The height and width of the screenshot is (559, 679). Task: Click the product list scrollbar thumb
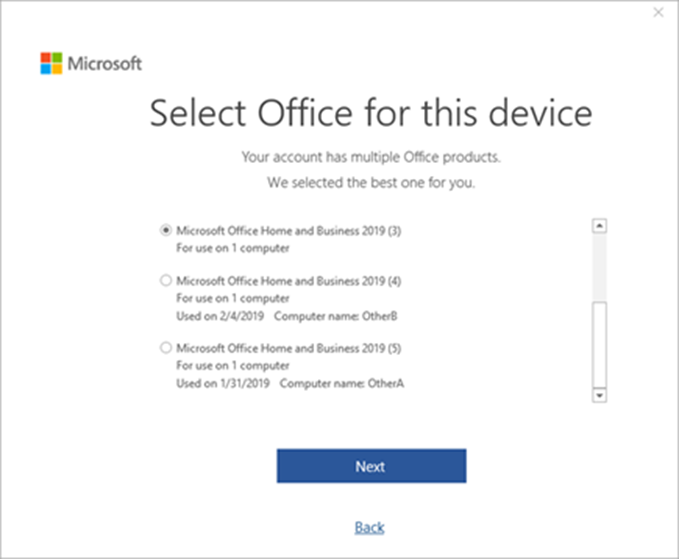(599, 345)
